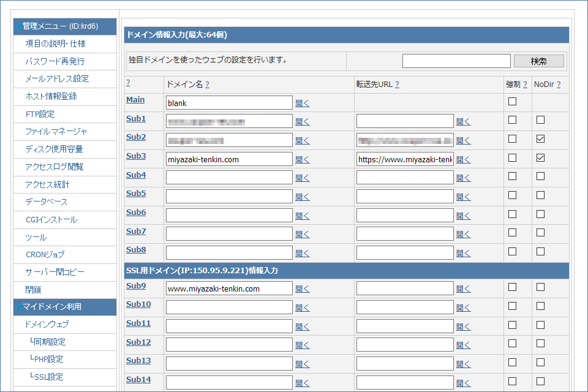
Task: Enable the 強制 checkbox in Sub3 row
Action: pos(512,157)
